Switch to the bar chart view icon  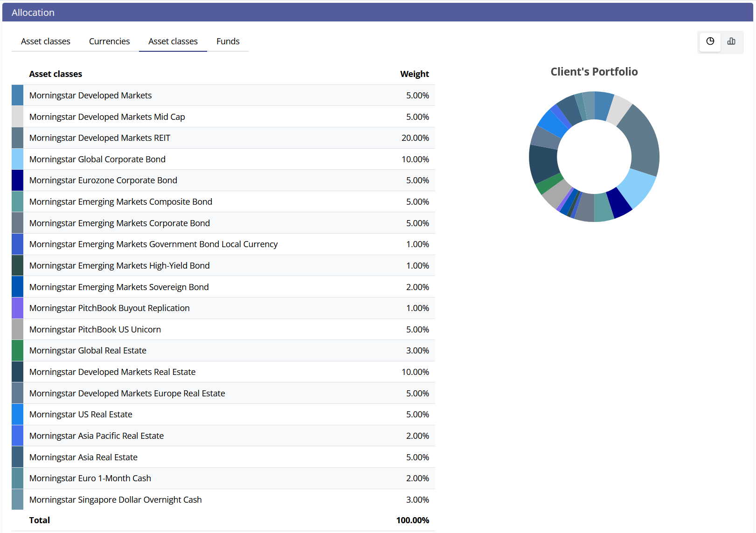pos(731,42)
